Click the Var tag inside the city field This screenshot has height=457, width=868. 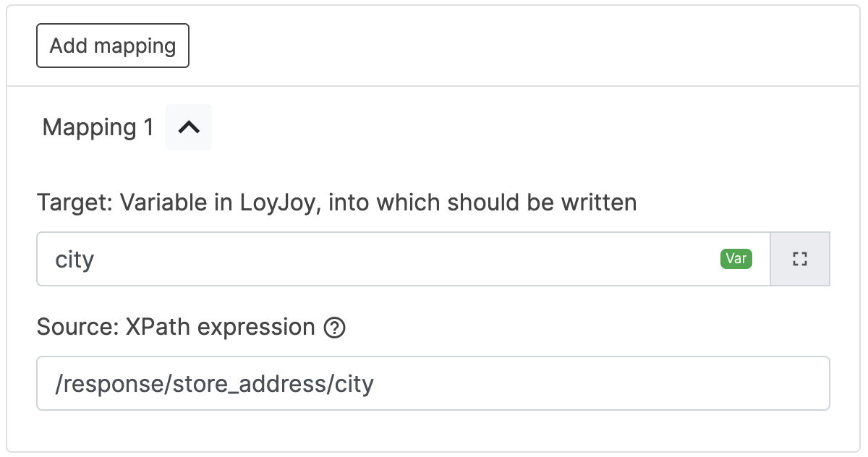[736, 259]
